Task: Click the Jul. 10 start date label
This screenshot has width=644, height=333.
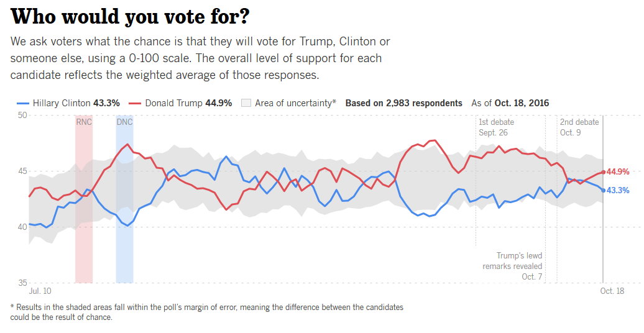Action: 40,291
